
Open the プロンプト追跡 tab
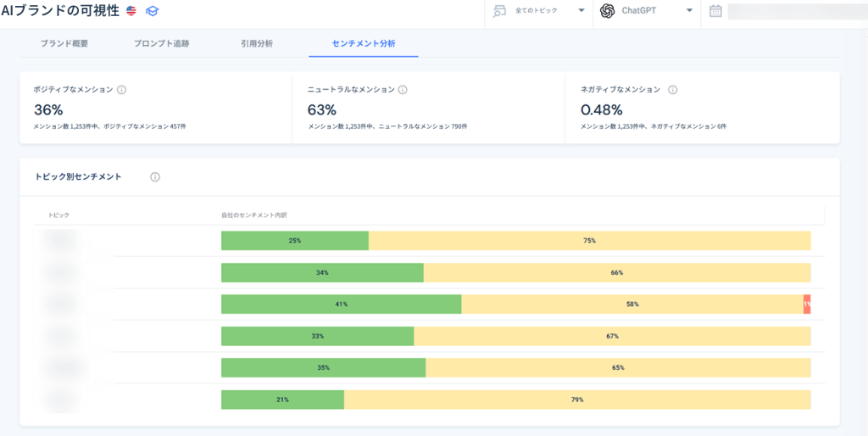click(162, 44)
